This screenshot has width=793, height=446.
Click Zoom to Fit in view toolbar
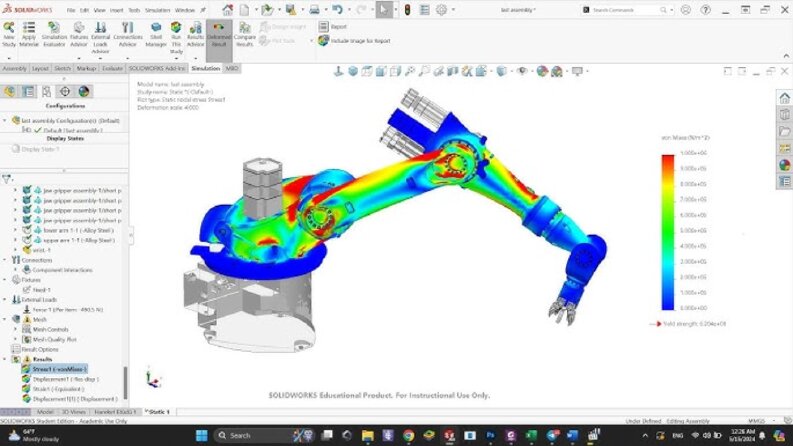410,71
